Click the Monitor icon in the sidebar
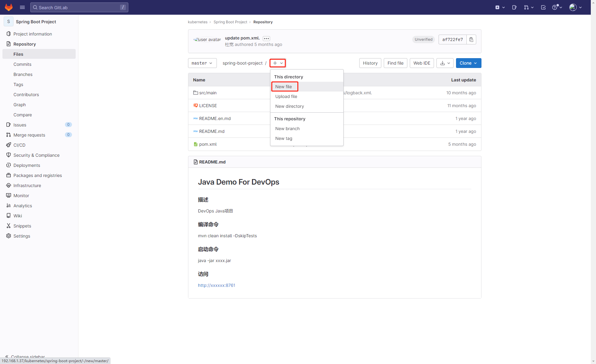The height and width of the screenshot is (364, 596). pos(9,195)
